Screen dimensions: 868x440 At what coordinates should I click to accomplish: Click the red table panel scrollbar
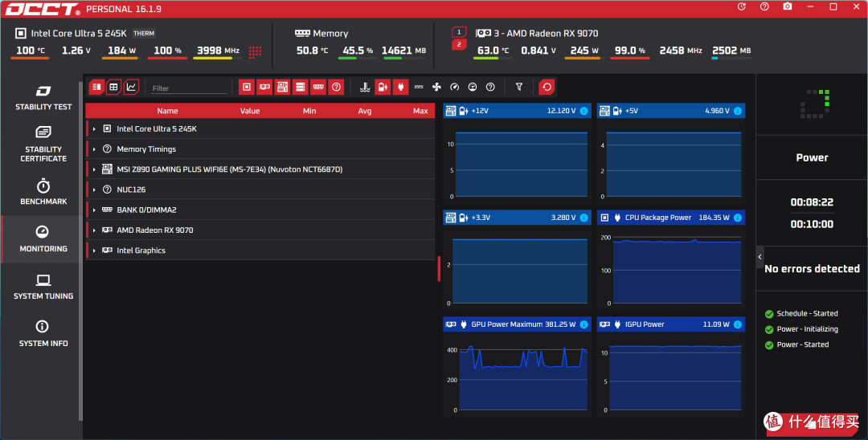click(439, 269)
